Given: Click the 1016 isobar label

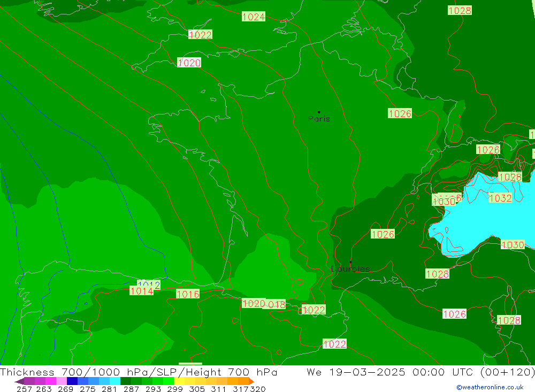Looking at the screenshot, I should click(x=188, y=294).
